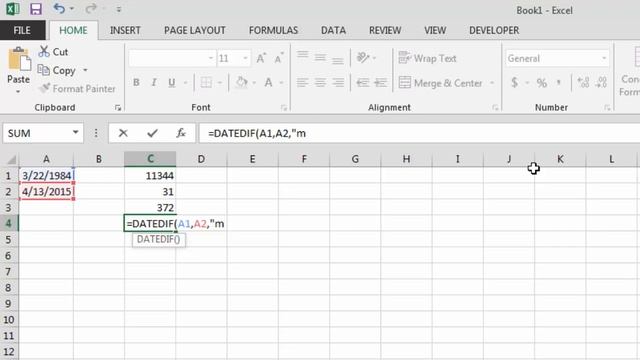640x360 pixels.
Task: Switch to the INSERT tab
Action: click(125, 30)
